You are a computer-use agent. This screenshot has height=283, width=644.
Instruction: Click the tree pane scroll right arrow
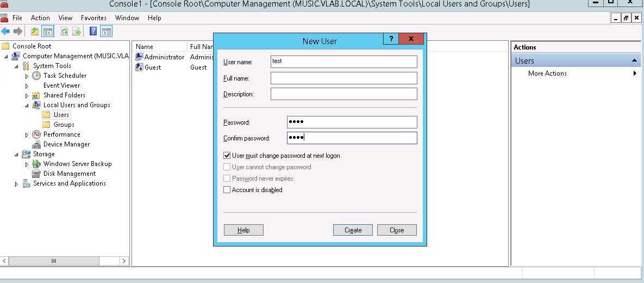(124, 261)
